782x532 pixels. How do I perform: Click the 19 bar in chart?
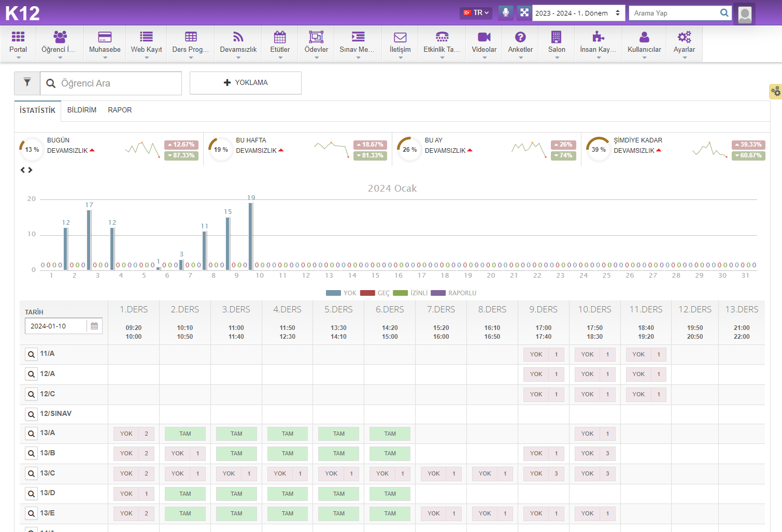click(x=251, y=236)
